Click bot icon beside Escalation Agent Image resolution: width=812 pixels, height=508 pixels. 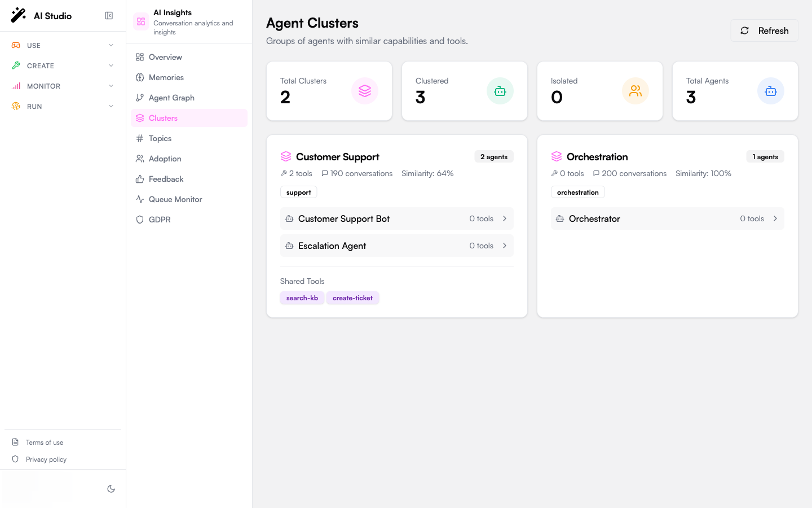[x=289, y=246]
